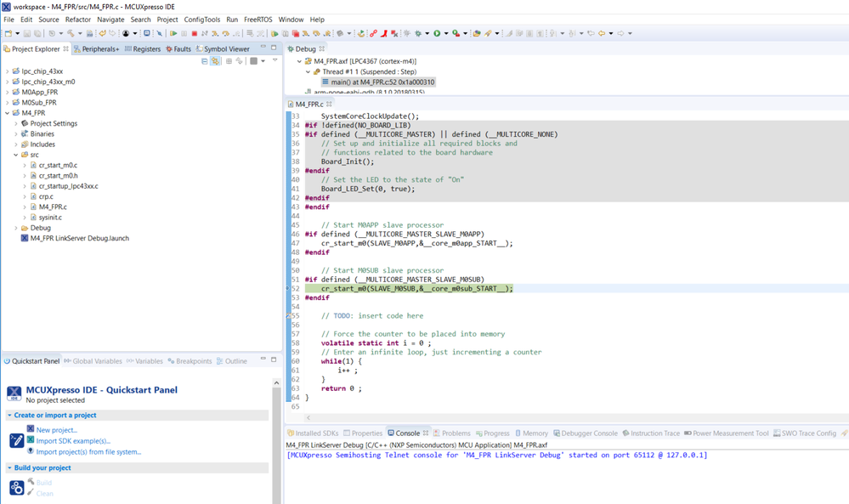Image resolution: width=849 pixels, height=504 pixels.
Task: Expand the Debug folder in Project Explorer
Action: pos(15,228)
